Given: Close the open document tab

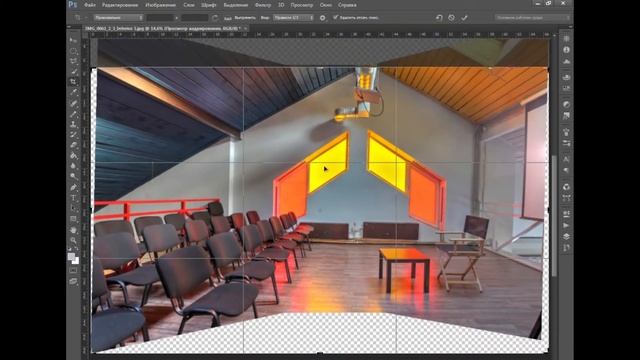Looking at the screenshot, I should tap(245, 29).
